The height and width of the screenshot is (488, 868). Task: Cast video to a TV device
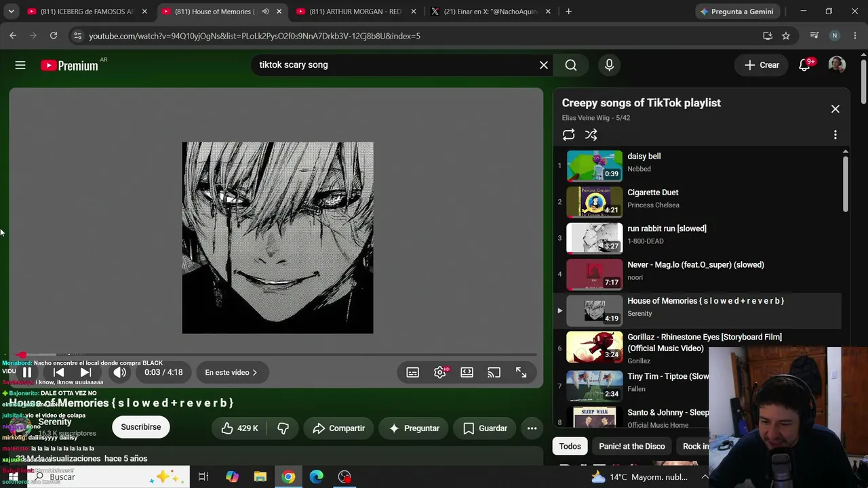pyautogui.click(x=494, y=372)
